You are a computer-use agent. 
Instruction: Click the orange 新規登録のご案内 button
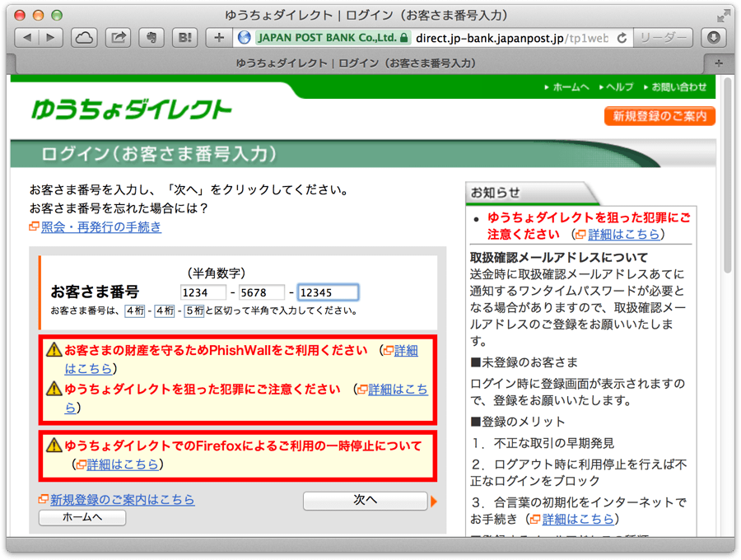click(659, 116)
